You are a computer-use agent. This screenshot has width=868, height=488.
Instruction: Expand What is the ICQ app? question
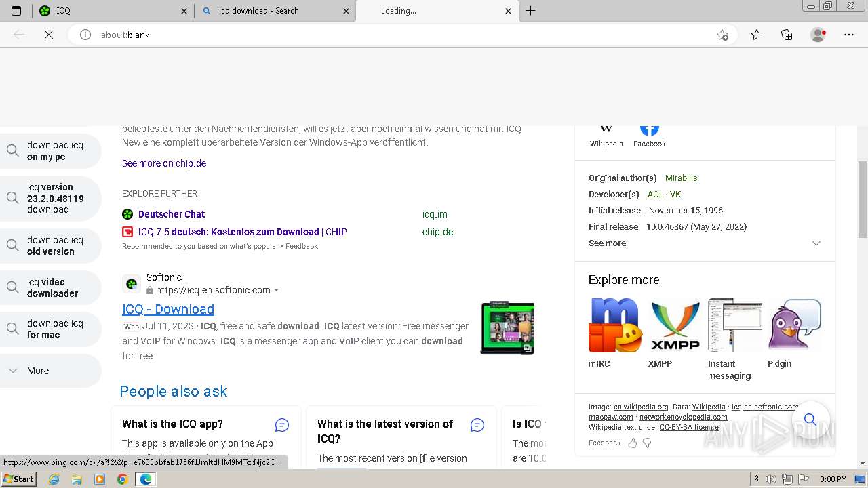pos(172,424)
